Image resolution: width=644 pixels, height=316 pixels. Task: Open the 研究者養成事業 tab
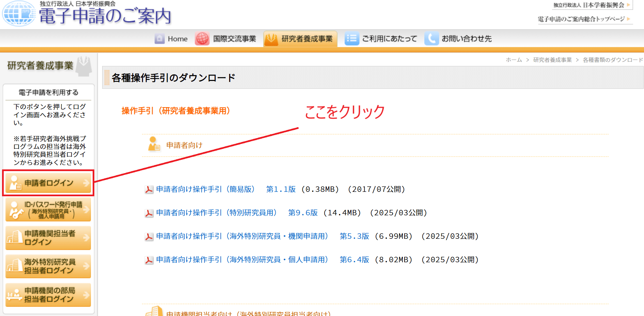coord(300,39)
